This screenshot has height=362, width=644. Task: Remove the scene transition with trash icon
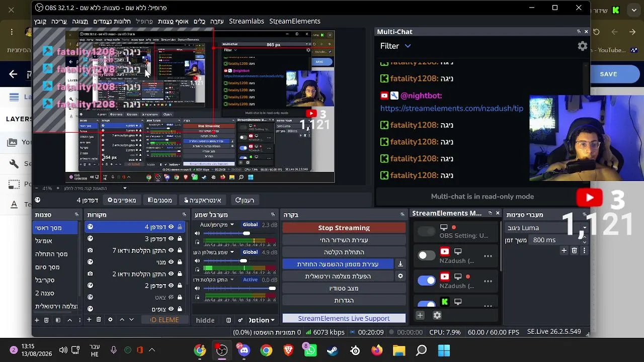pos(574,250)
